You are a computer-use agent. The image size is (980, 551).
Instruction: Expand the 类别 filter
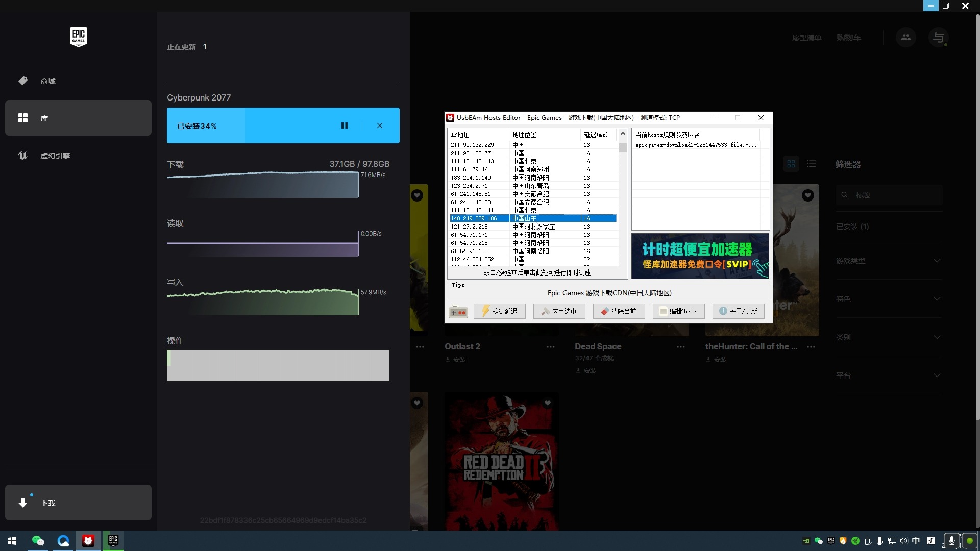pos(889,337)
